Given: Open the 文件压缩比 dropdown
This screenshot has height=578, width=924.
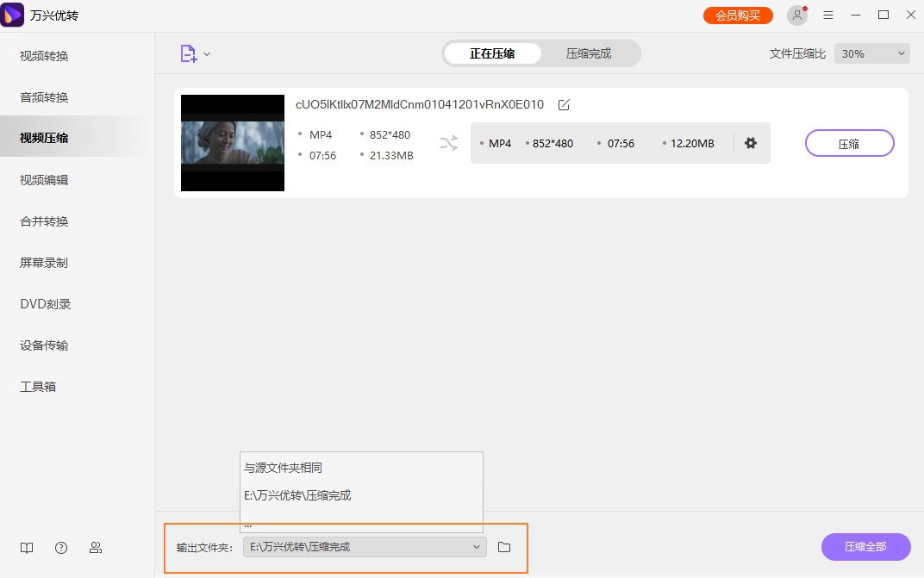Looking at the screenshot, I should pyautogui.click(x=871, y=53).
